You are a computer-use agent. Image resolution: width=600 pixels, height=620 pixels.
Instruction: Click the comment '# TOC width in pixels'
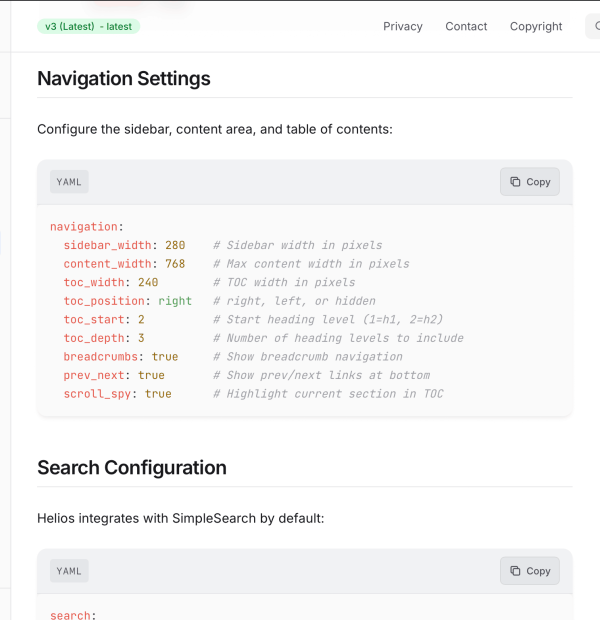(284, 282)
